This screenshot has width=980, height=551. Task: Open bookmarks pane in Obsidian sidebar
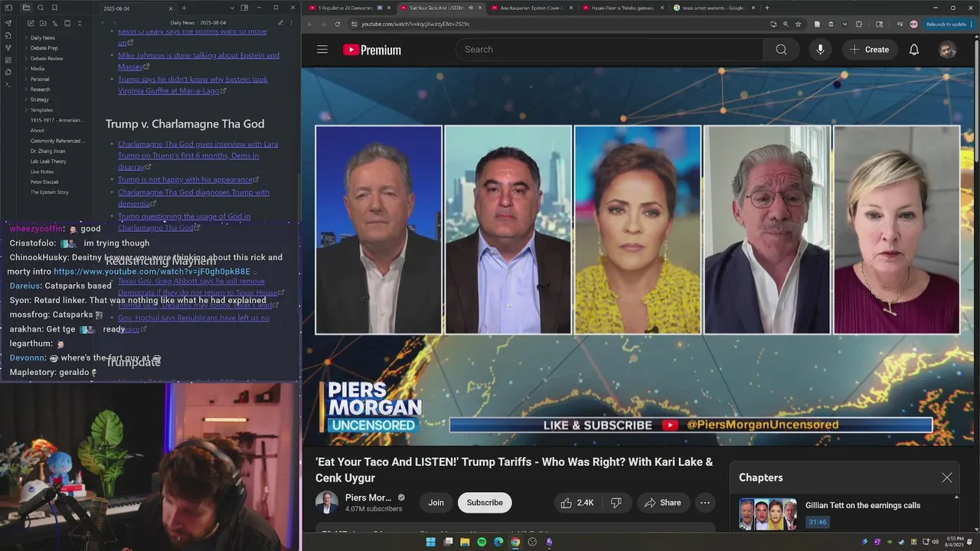[x=54, y=8]
